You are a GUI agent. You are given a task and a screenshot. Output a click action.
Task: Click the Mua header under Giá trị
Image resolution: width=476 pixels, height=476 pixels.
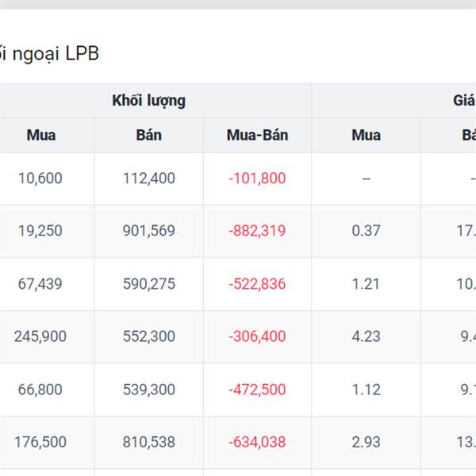point(366,135)
